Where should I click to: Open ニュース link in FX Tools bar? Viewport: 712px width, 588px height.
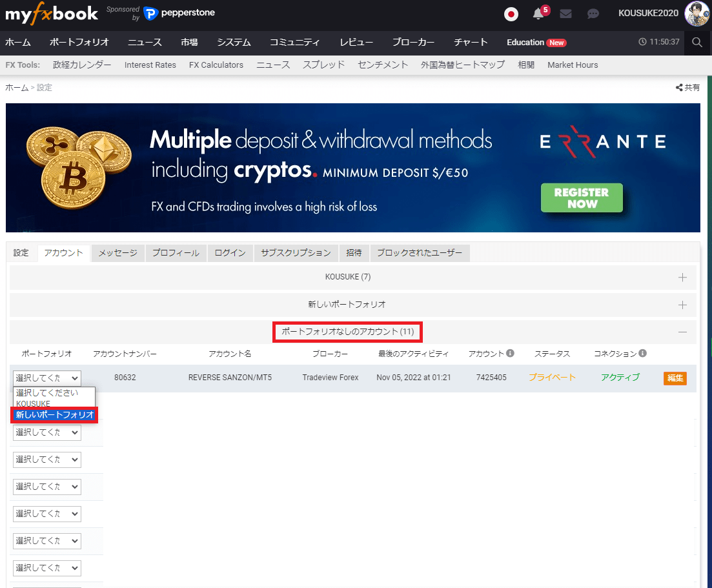(273, 65)
